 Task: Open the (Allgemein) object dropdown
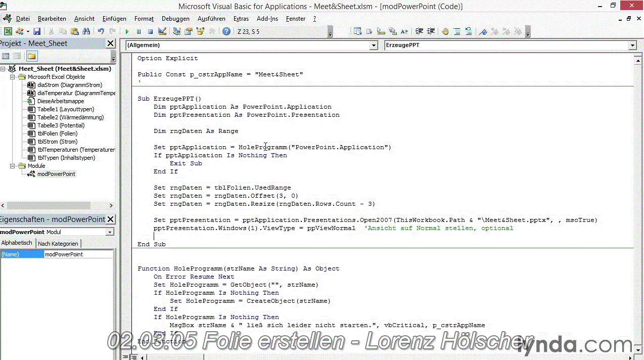pos(374,46)
